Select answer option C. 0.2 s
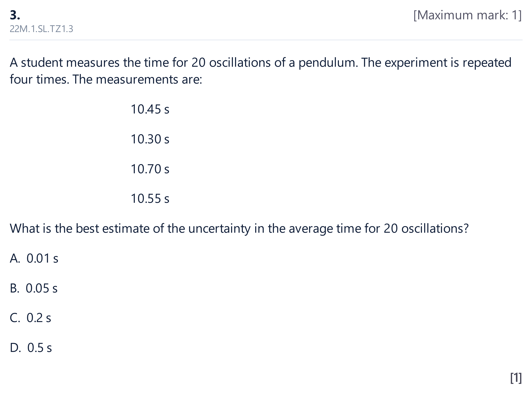Viewport: 532px width, 393px height. click(x=30, y=318)
